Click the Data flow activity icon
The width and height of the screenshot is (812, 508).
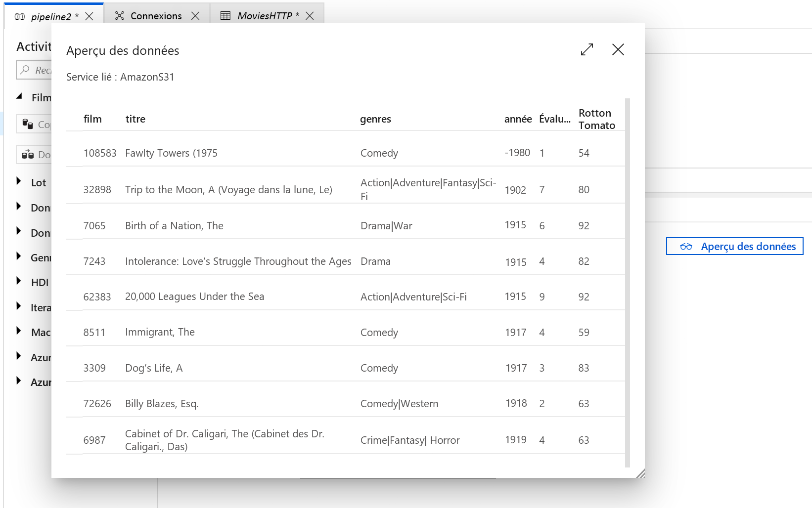pos(28,155)
